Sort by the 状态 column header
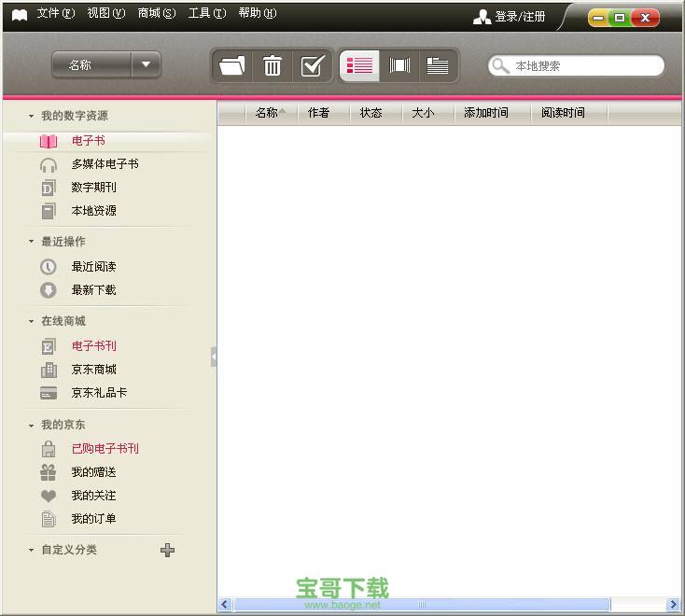The image size is (685, 616). [375, 113]
